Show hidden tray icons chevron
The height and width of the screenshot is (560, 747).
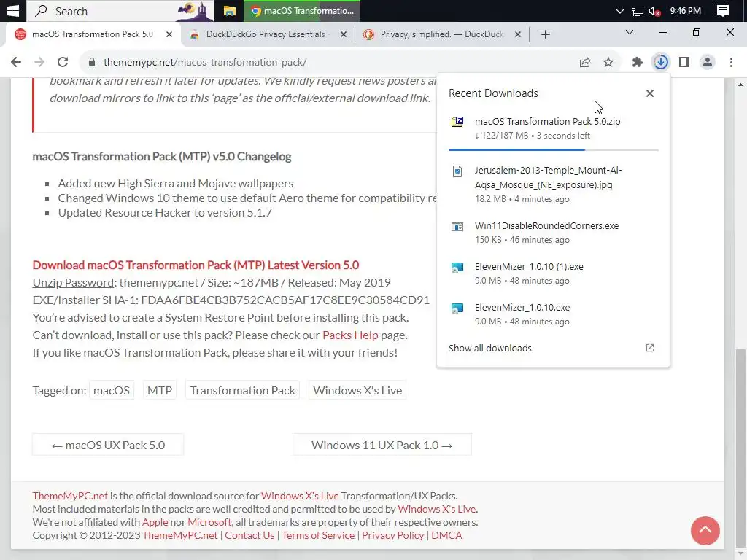pyautogui.click(x=619, y=11)
